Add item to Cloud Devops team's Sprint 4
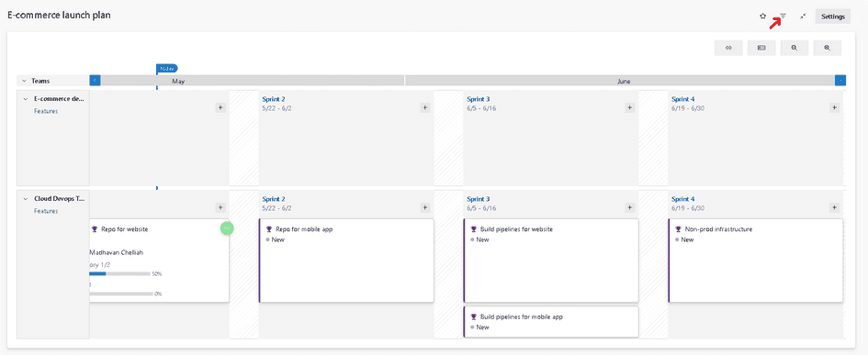Image resolution: width=868 pixels, height=355 pixels. [834, 207]
